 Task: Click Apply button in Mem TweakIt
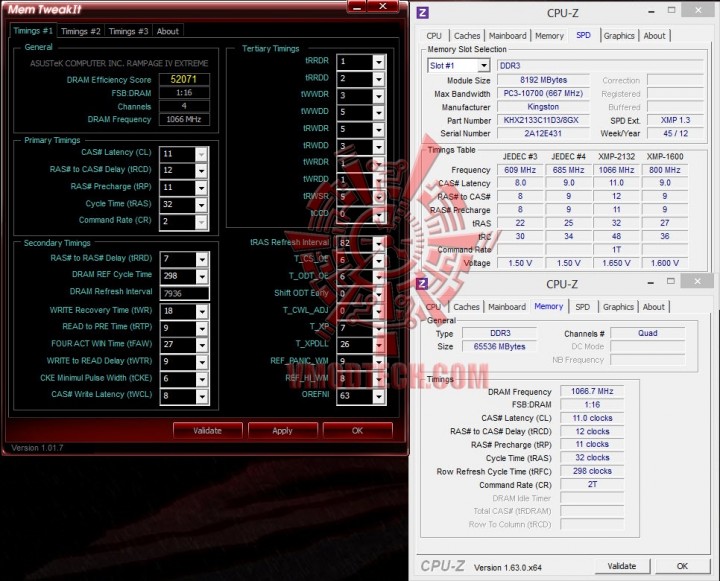282,431
